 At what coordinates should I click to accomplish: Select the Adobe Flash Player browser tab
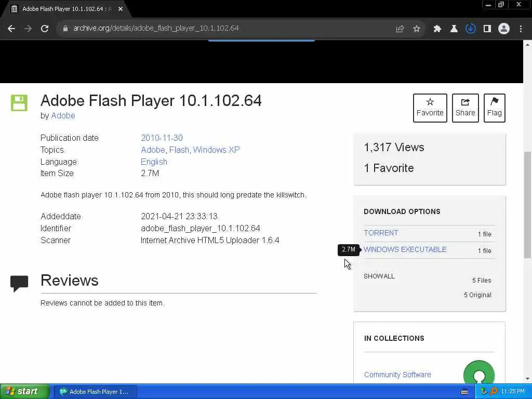(x=66, y=9)
